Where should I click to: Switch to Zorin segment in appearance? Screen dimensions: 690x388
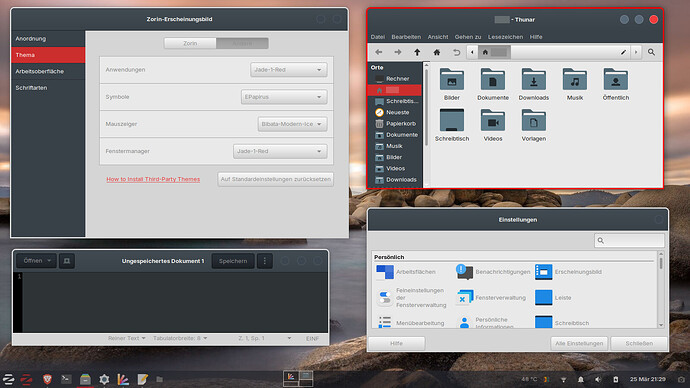tap(190, 43)
